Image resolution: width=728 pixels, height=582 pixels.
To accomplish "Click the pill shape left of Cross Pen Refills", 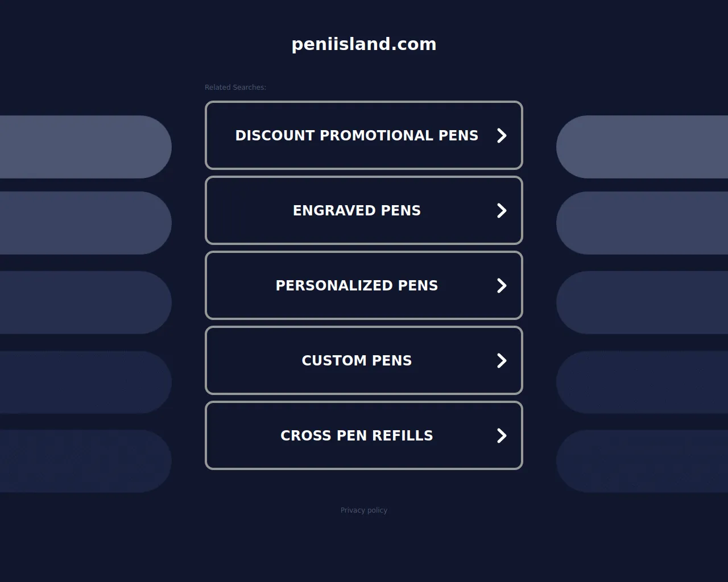I will (x=85, y=461).
